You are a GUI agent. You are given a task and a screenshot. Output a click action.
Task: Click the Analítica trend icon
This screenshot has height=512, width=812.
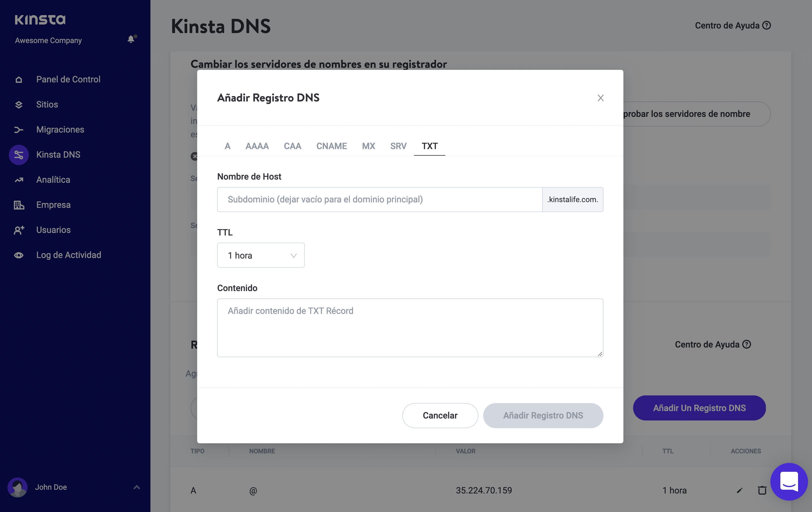point(19,180)
